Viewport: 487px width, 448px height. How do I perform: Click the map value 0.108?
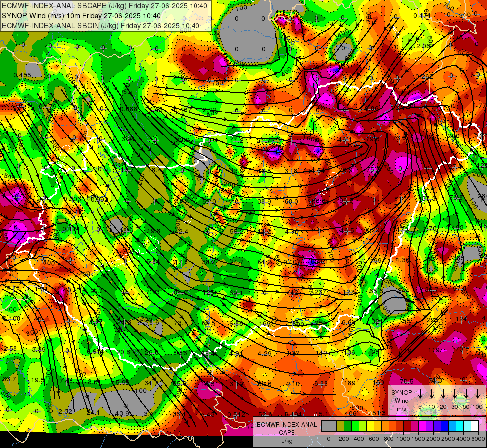12,319
